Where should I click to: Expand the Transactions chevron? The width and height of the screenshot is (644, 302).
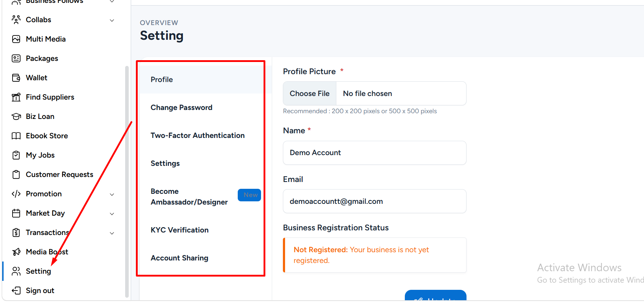coord(112,233)
